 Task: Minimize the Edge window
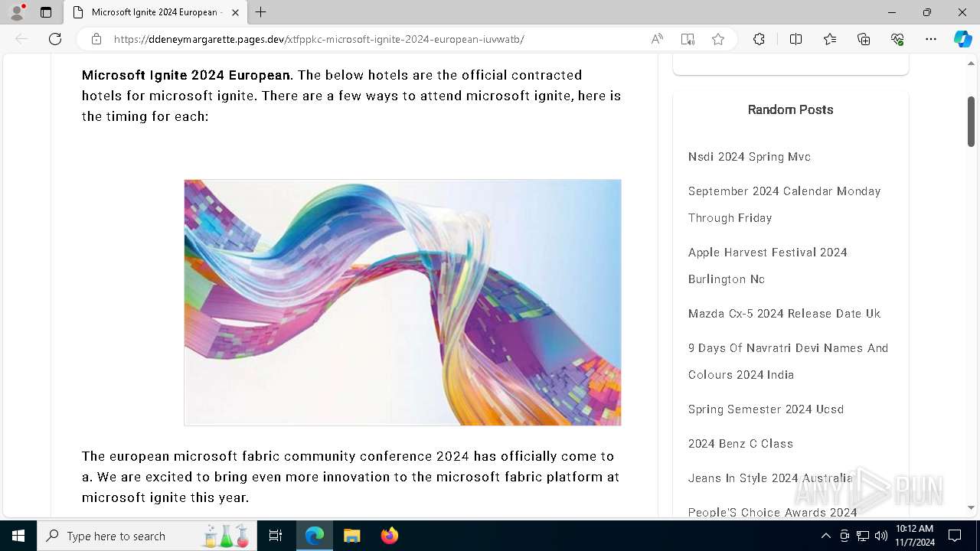[892, 12]
